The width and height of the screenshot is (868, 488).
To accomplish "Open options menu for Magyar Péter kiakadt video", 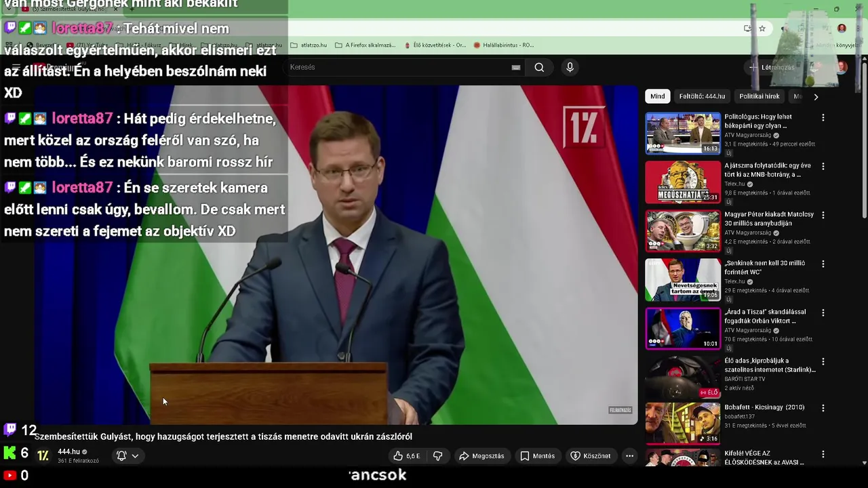I will 823,215.
